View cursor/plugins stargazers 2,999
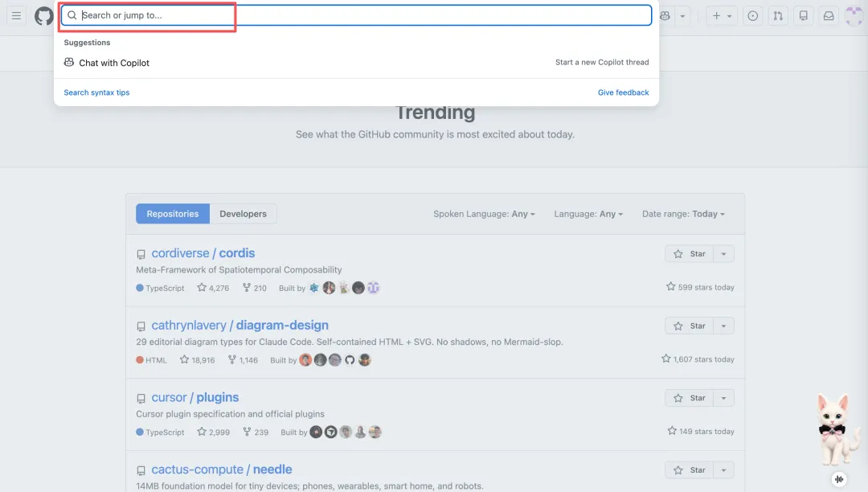 click(213, 433)
